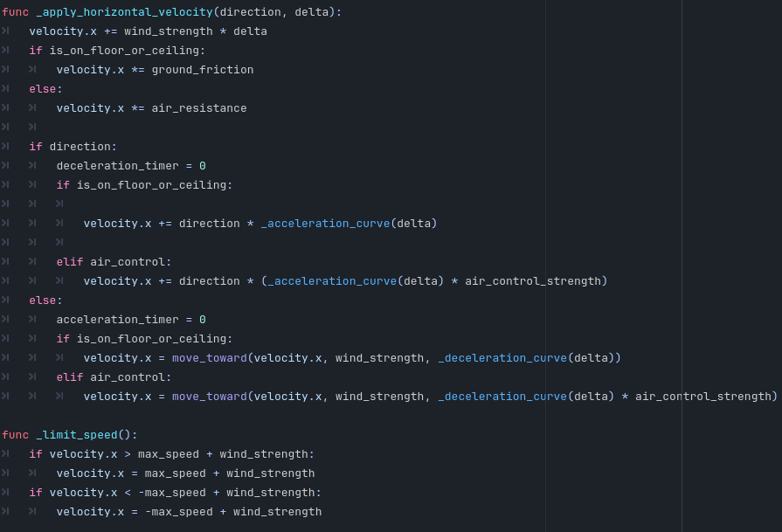The width and height of the screenshot is (782, 532).
Task: Click the 0 value of deceleration_timer
Action: click(203, 165)
